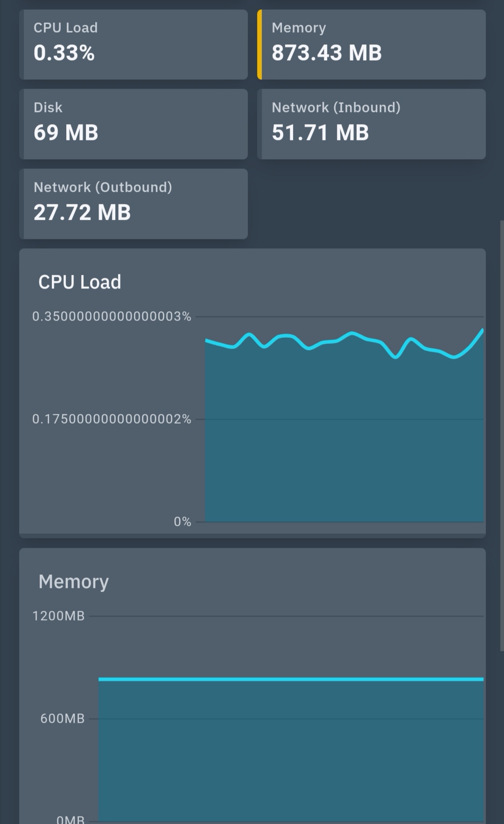This screenshot has width=504, height=824.
Task: Select the Memory metric card
Action: [x=371, y=44]
